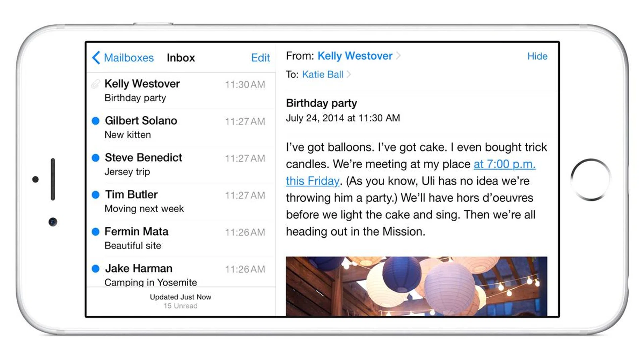Hide the message header details
This screenshot has height=361, width=644.
pyautogui.click(x=537, y=56)
